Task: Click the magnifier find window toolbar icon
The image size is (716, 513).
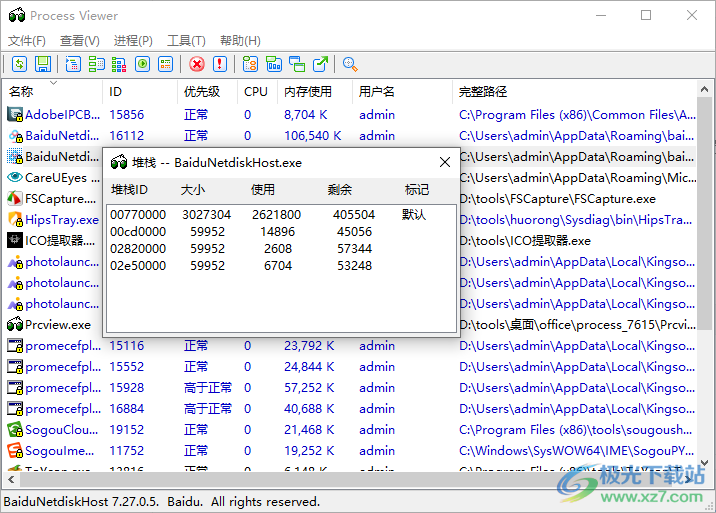Action: pos(350,64)
